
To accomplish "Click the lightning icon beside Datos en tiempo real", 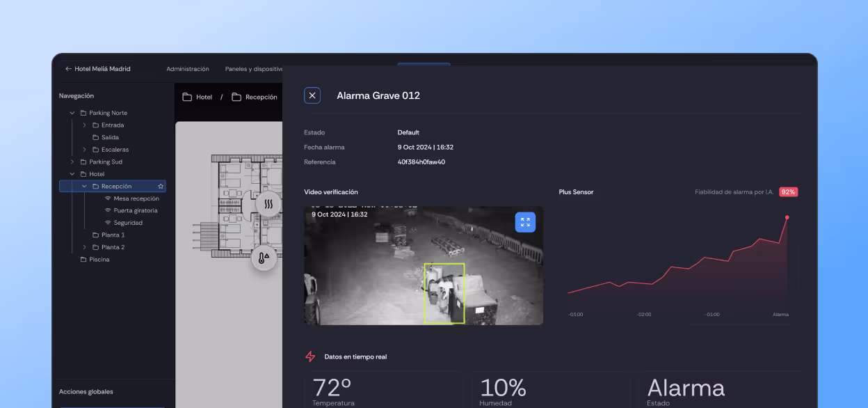I will pos(310,356).
